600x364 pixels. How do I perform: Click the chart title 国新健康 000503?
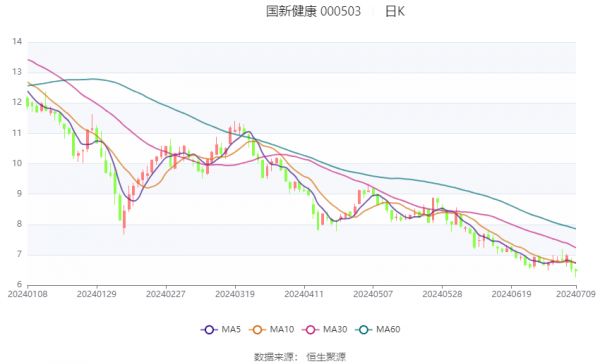click(x=313, y=11)
